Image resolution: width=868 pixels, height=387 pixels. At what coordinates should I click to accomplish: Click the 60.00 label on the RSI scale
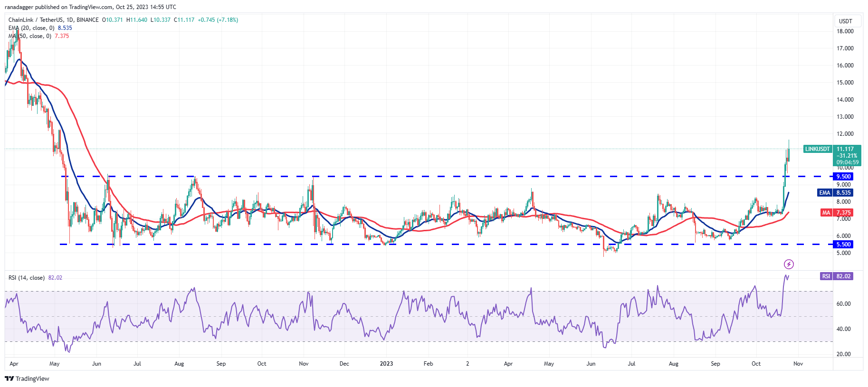tap(843, 304)
